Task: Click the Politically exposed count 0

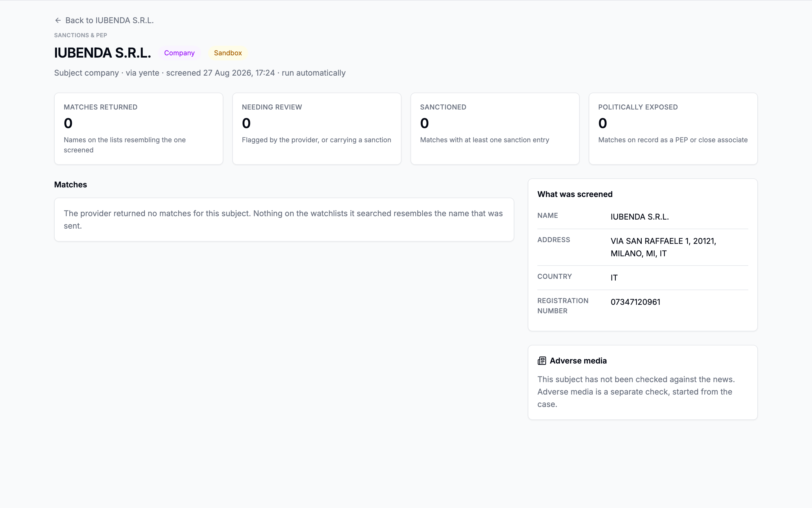Action: tap(603, 123)
